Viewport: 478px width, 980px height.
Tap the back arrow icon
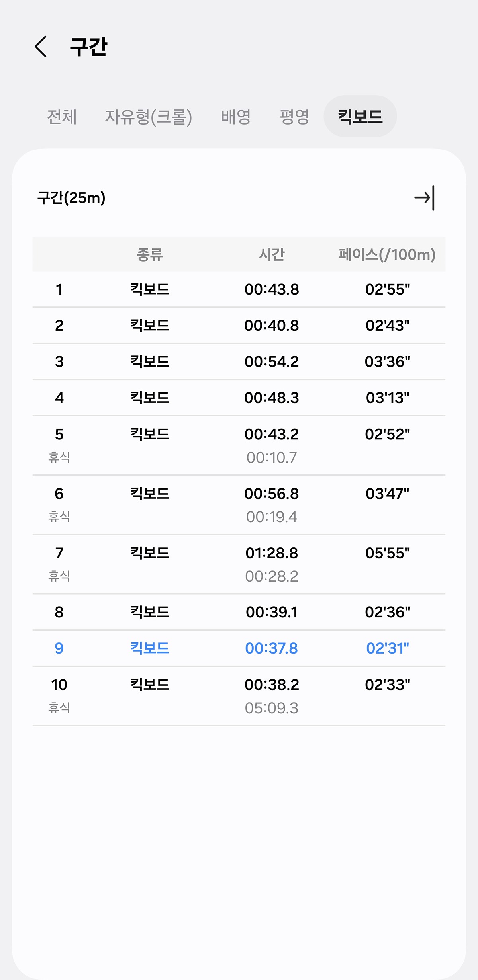41,47
